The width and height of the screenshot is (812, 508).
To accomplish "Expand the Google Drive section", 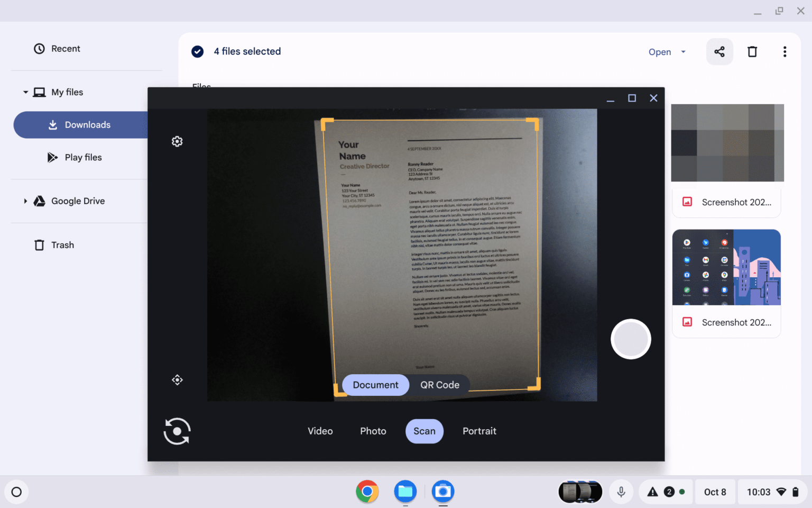I will coord(25,201).
